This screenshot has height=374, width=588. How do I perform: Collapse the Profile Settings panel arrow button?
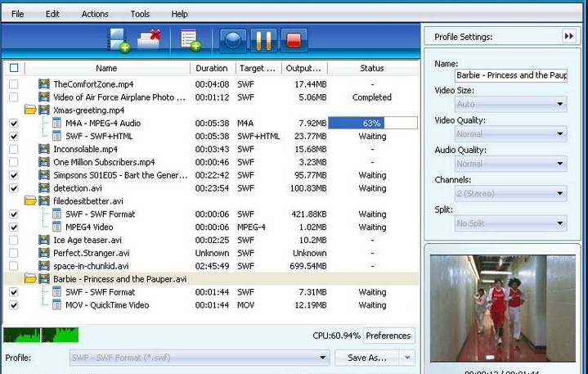click(568, 36)
